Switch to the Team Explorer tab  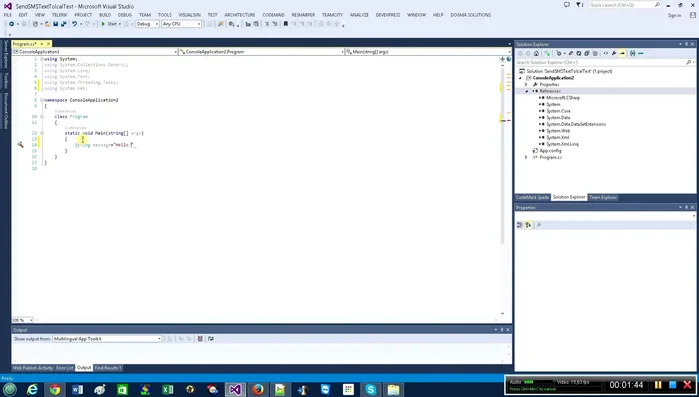click(603, 197)
